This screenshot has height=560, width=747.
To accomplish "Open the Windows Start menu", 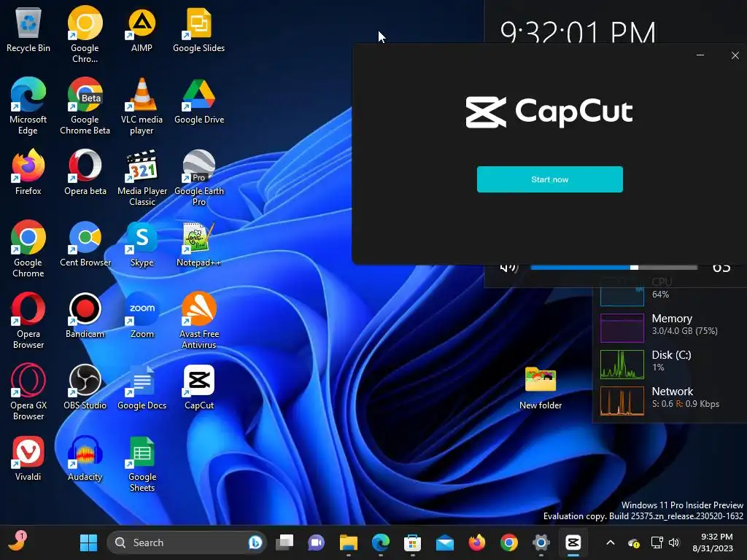I will (88, 542).
